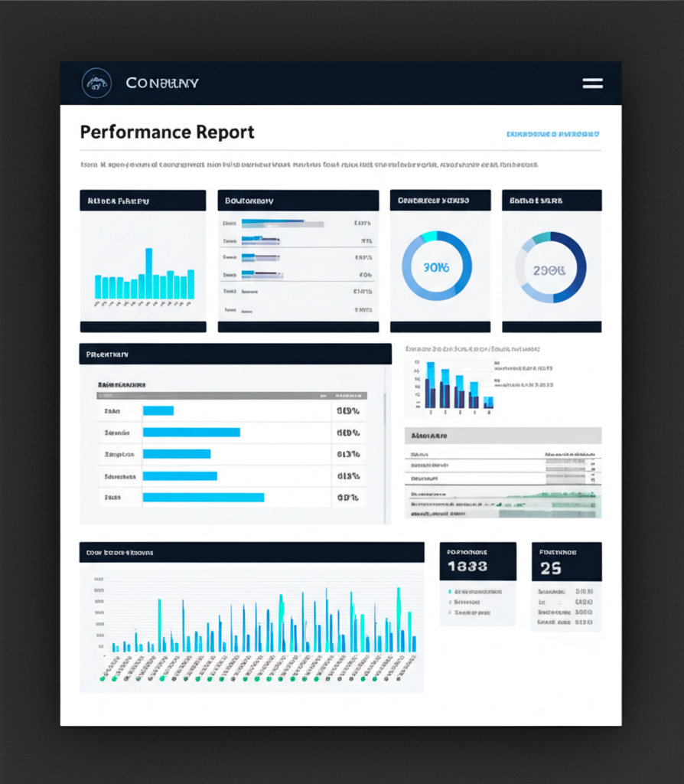Viewport: 684px width, 784px height.
Task: Open the hamburger navigation menu
Action: (x=592, y=83)
